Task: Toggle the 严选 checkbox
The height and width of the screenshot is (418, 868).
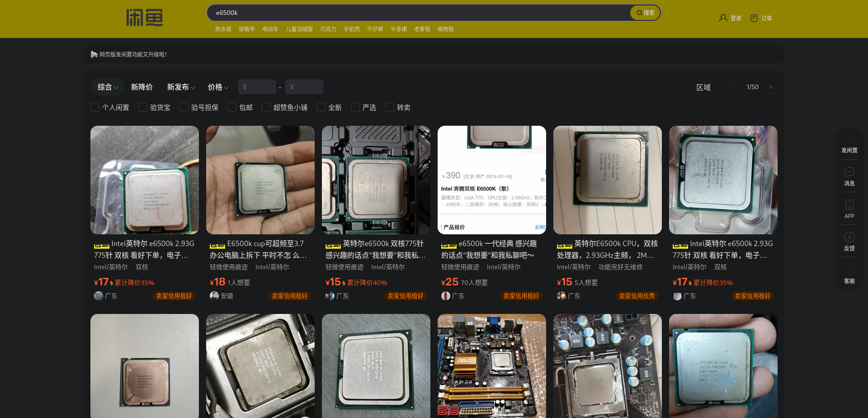Action: coord(355,107)
